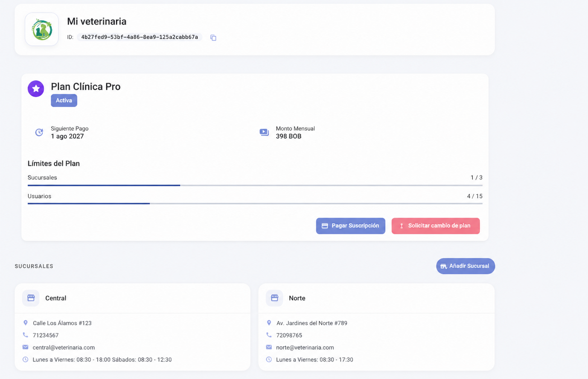Click phone number 71234567
The image size is (588, 379).
coord(46,335)
